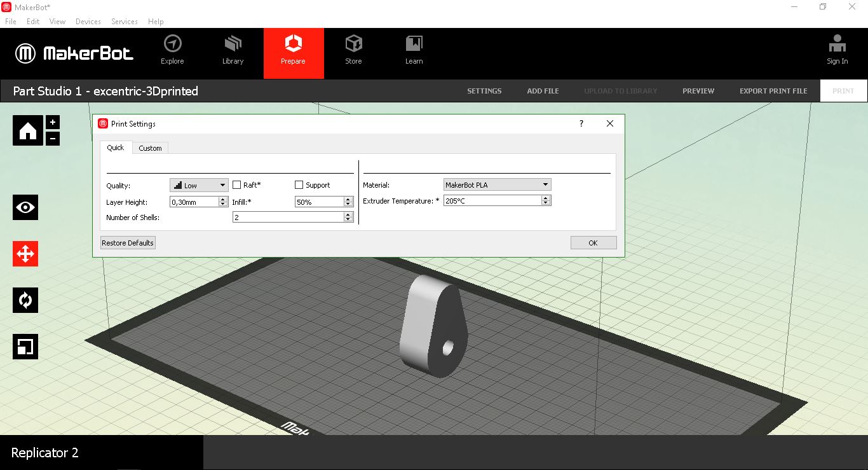Switch to the Quick tab

click(116, 148)
